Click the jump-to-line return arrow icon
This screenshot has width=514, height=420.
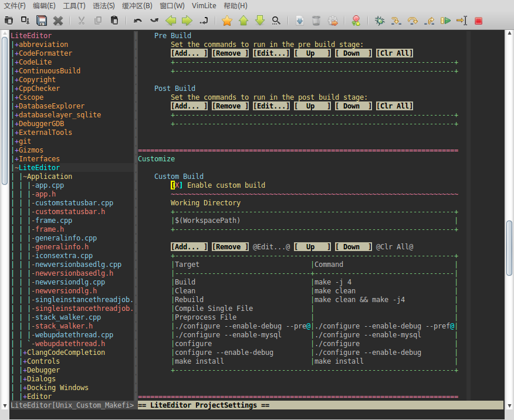(x=204, y=21)
